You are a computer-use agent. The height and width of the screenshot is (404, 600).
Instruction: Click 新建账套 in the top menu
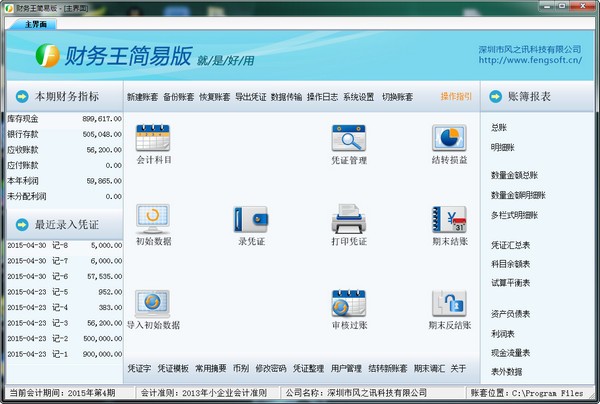(143, 97)
